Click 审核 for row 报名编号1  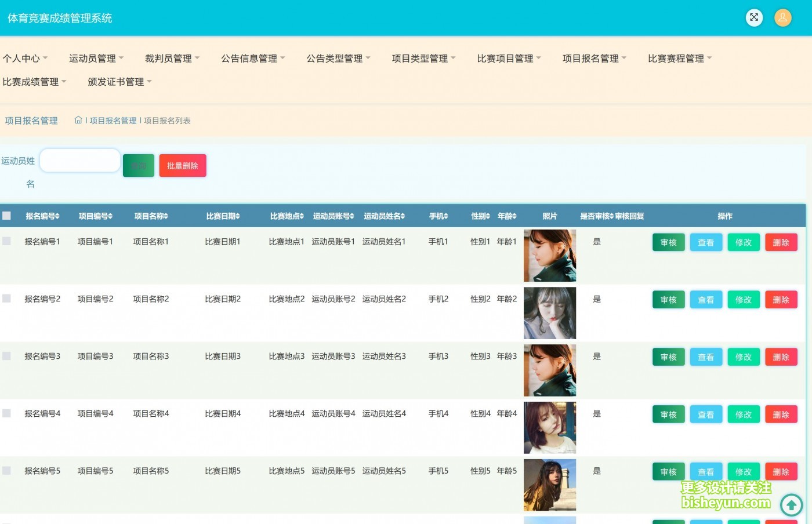[669, 242]
